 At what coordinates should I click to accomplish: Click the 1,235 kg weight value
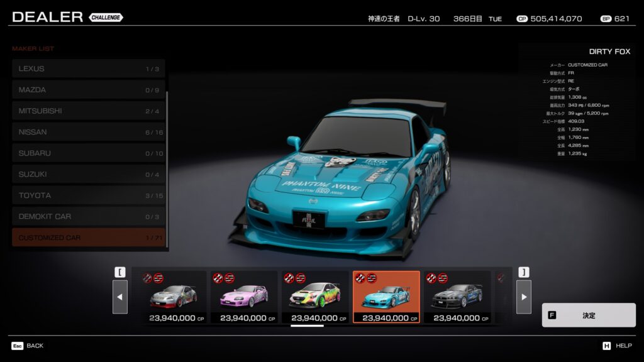pos(577,153)
